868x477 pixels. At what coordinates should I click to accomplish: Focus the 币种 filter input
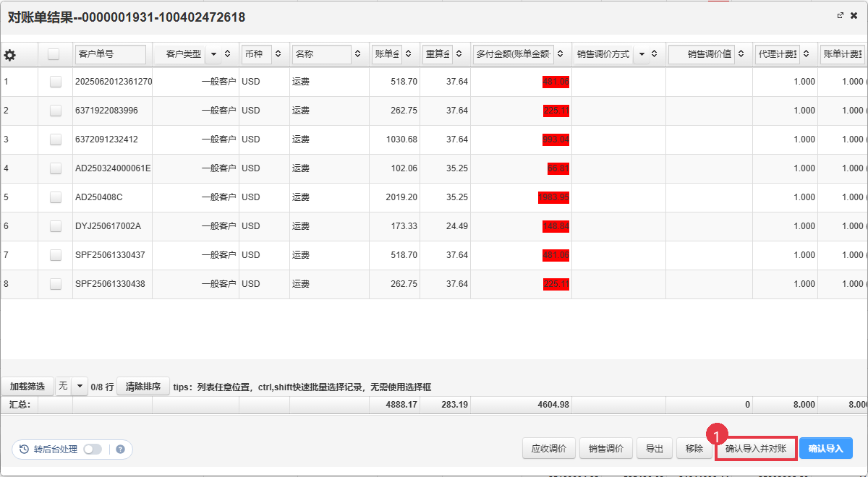point(257,54)
